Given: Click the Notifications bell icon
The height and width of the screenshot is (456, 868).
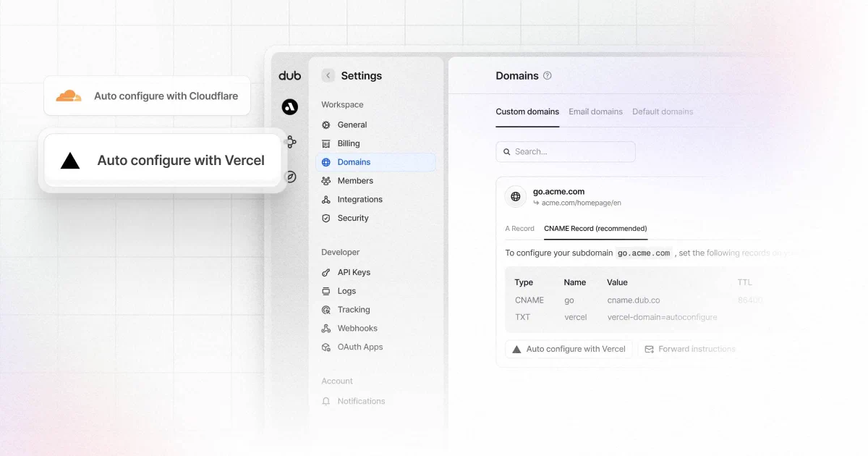Looking at the screenshot, I should tap(326, 402).
